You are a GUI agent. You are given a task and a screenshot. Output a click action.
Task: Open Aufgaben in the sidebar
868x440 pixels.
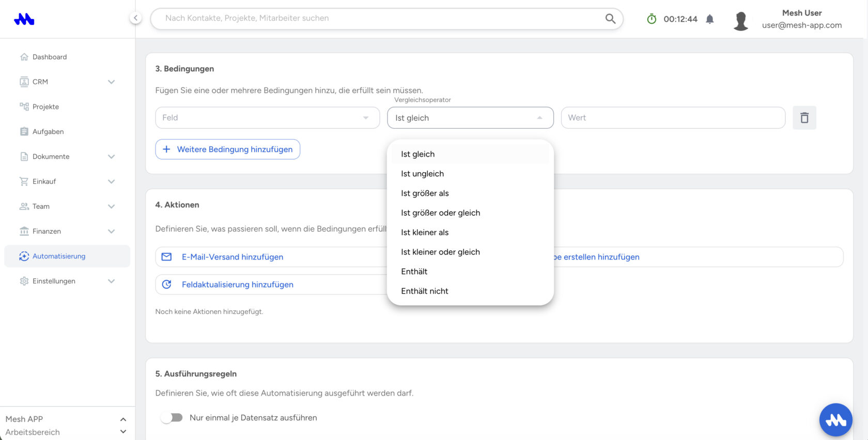click(67, 131)
